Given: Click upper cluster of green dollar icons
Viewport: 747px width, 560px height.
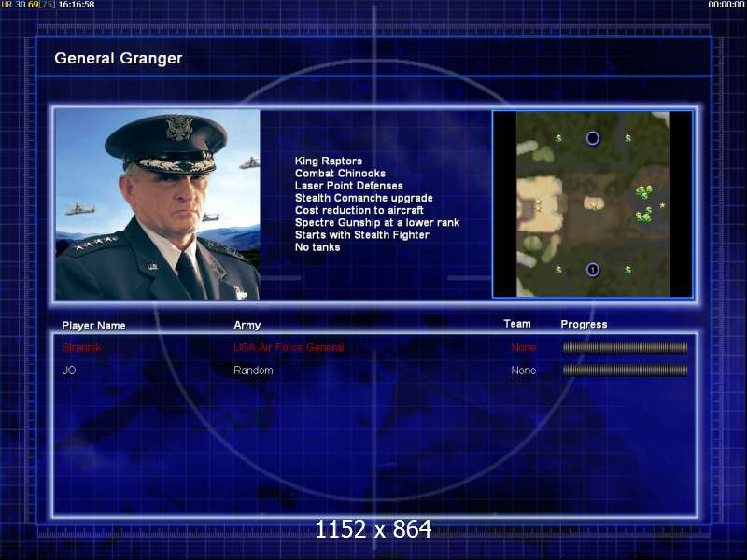Looking at the screenshot, I should [x=644, y=192].
